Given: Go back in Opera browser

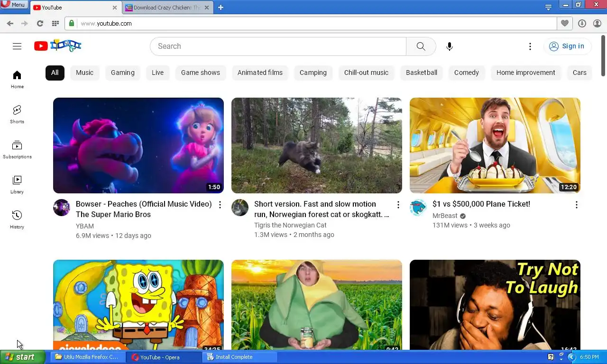Looking at the screenshot, I should coord(10,23).
